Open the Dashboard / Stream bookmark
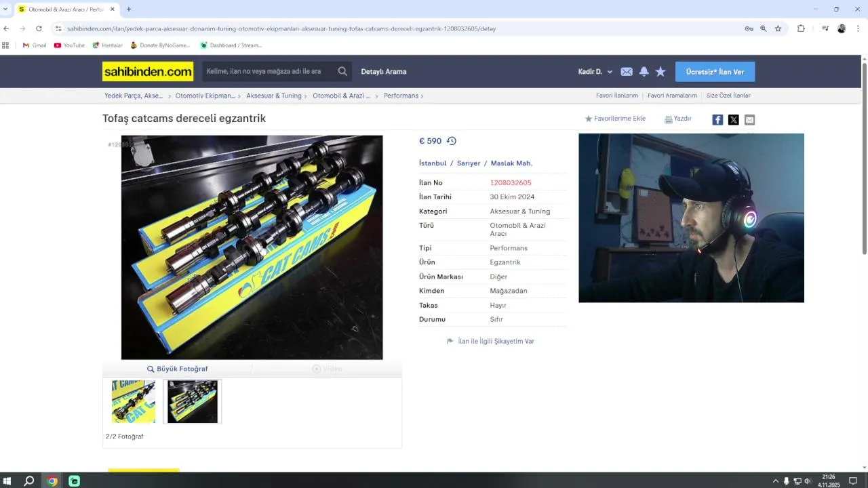The height and width of the screenshot is (488, 868). coord(231,45)
